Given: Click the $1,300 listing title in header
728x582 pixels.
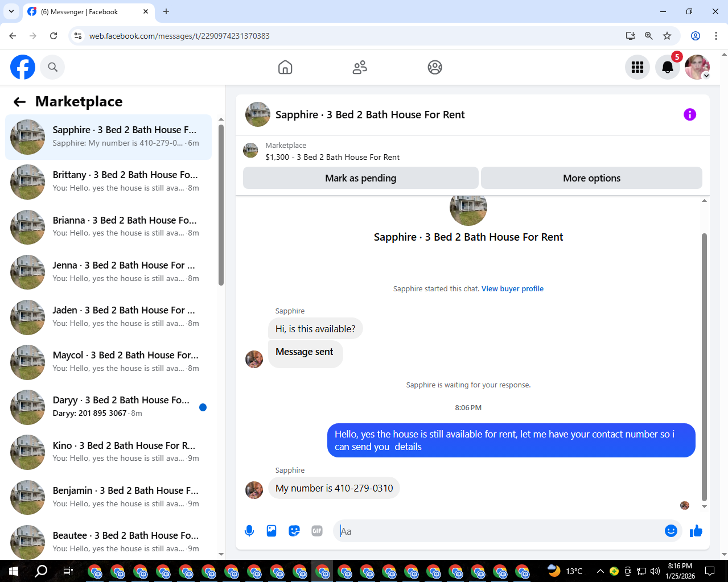Looking at the screenshot, I should pyautogui.click(x=332, y=157).
